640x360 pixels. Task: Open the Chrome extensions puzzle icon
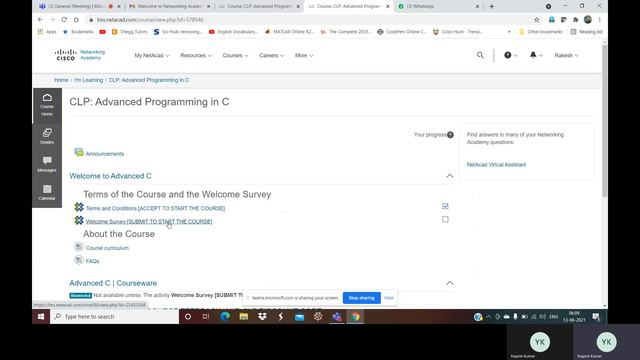(x=576, y=20)
